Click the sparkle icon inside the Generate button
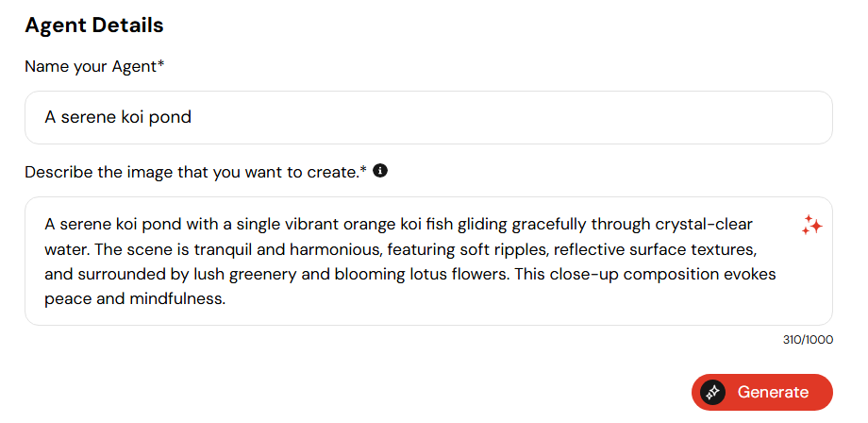 (x=712, y=392)
